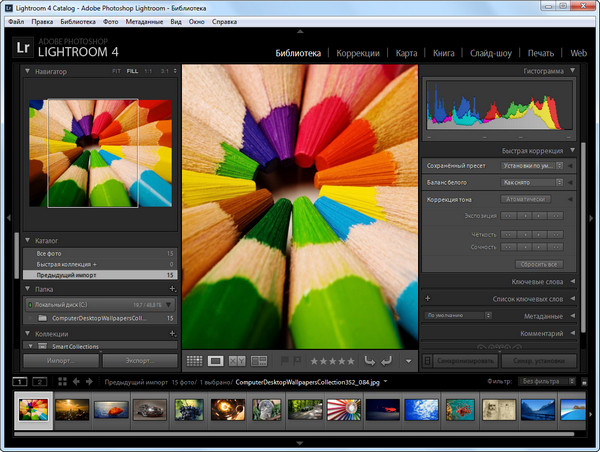
Task: Collapse the Навигатор panel
Action: point(28,71)
